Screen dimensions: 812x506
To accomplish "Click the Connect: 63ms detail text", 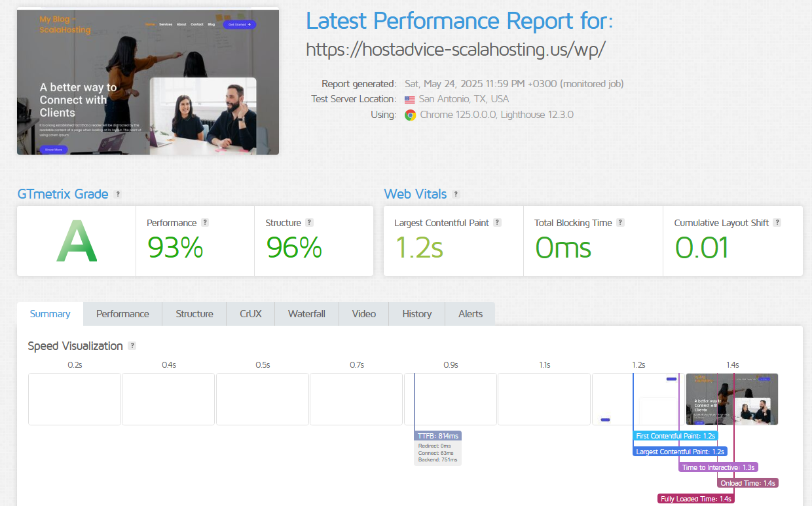I will pos(435,453).
